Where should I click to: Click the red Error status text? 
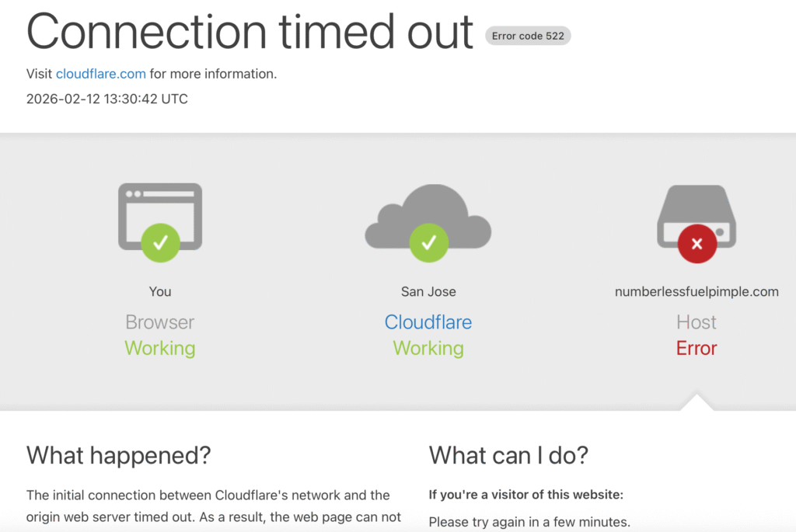(x=696, y=349)
